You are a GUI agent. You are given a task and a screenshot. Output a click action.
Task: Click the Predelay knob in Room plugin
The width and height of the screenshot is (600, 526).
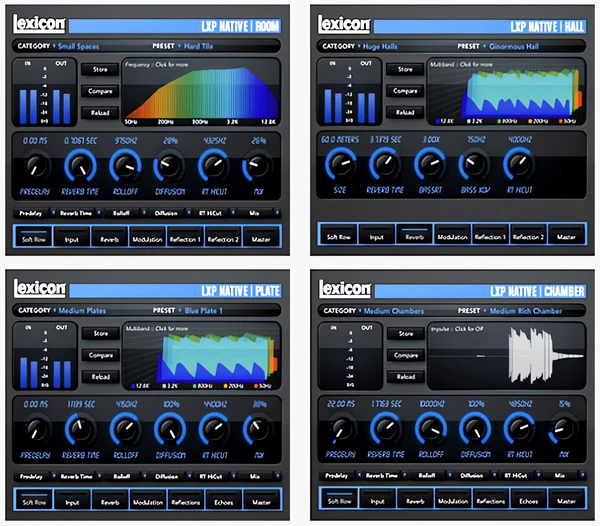pos(36,166)
